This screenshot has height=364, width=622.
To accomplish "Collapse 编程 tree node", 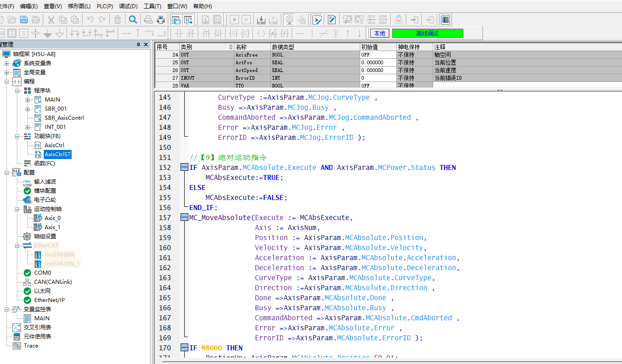I will 7,82.
